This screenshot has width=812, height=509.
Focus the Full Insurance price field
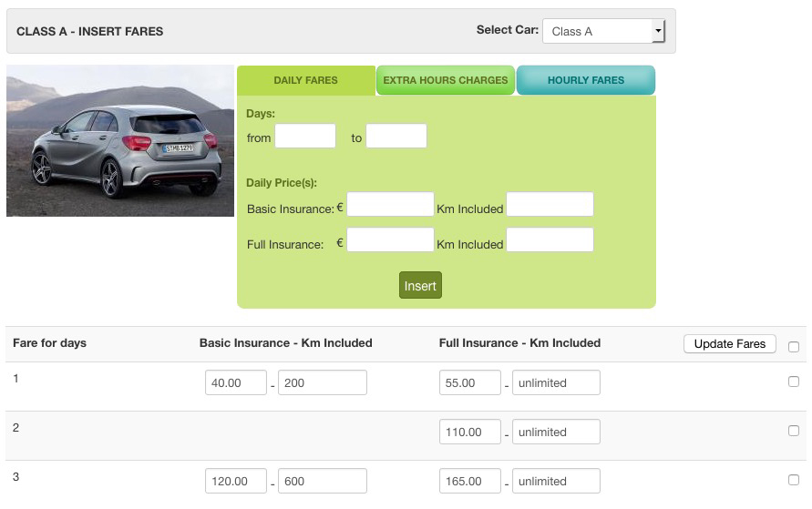pyautogui.click(x=390, y=239)
